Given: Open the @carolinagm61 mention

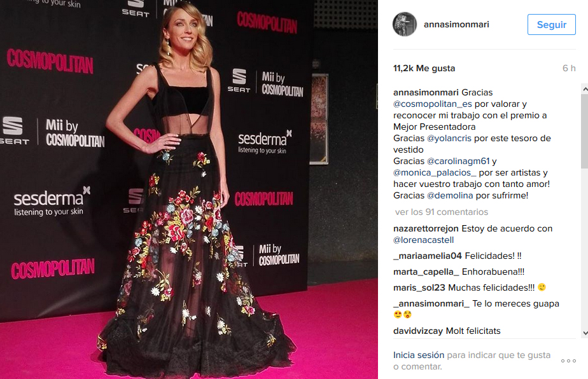Looking at the screenshot, I should click(x=458, y=161).
